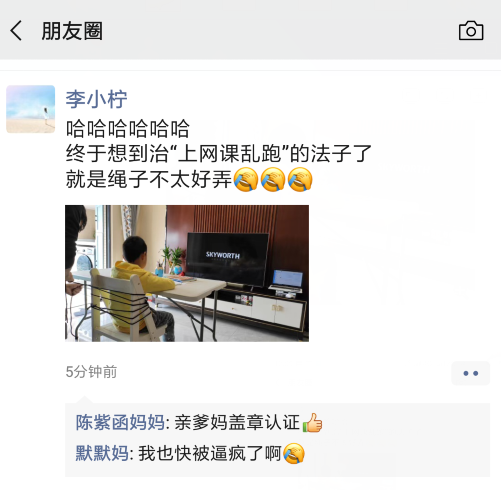Tap the thumbs-up emoji in comment

pyautogui.click(x=312, y=423)
